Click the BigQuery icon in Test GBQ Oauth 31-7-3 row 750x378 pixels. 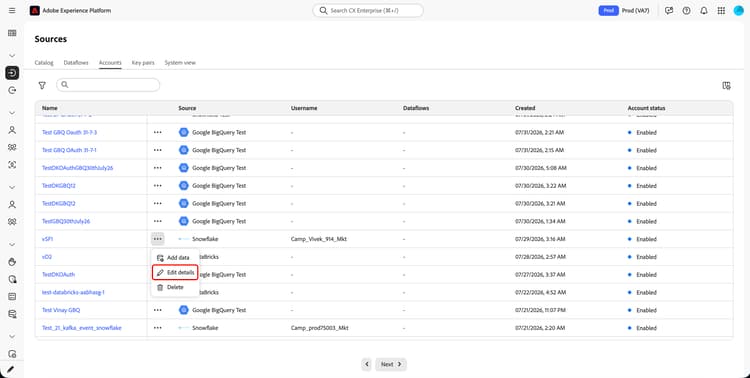coord(184,132)
